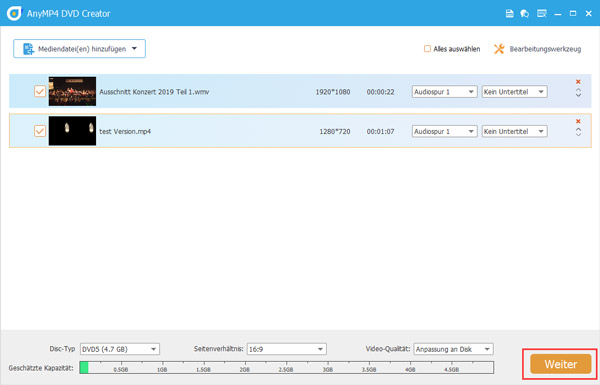
Task: Open the menu icon beside the minimize button
Action: point(541,14)
